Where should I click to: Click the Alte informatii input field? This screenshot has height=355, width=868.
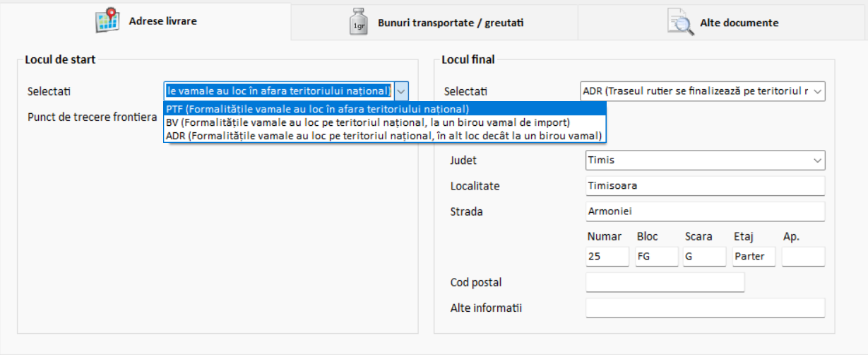tap(706, 308)
